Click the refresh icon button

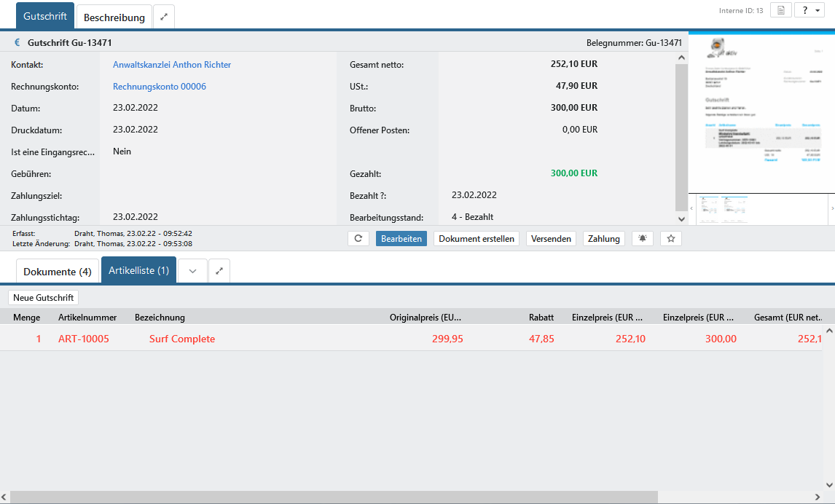[358, 239]
